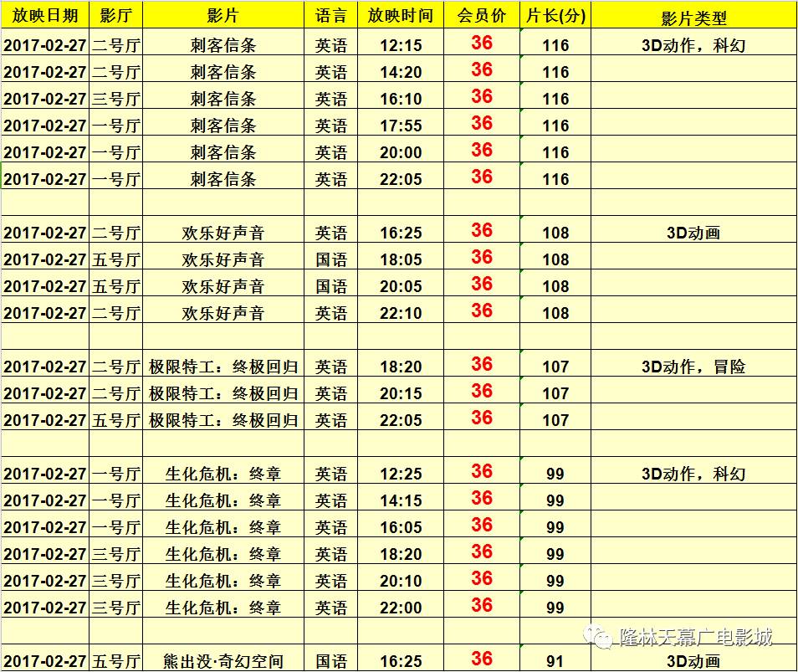Click the 影片 column header
Screen dimensions: 798x672
pyautogui.click(x=223, y=15)
